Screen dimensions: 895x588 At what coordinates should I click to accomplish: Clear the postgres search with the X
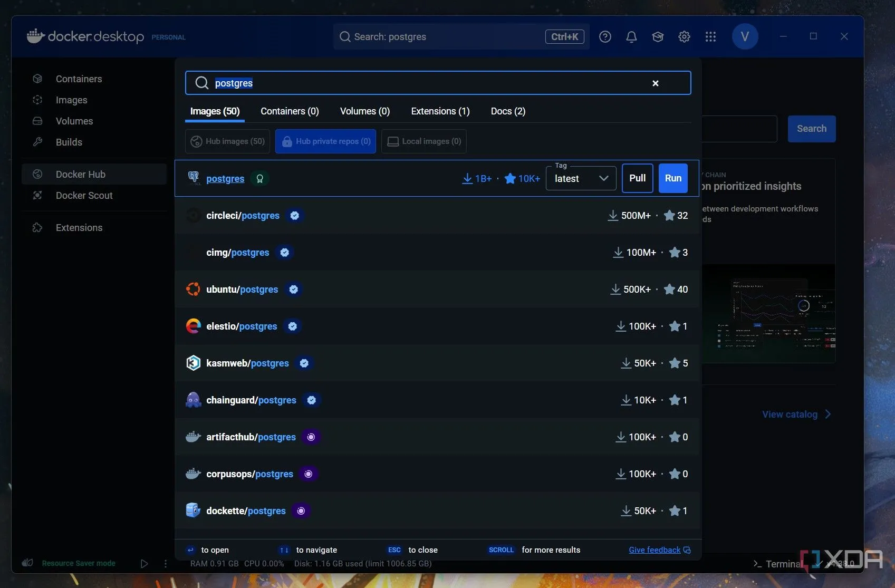pyautogui.click(x=655, y=83)
